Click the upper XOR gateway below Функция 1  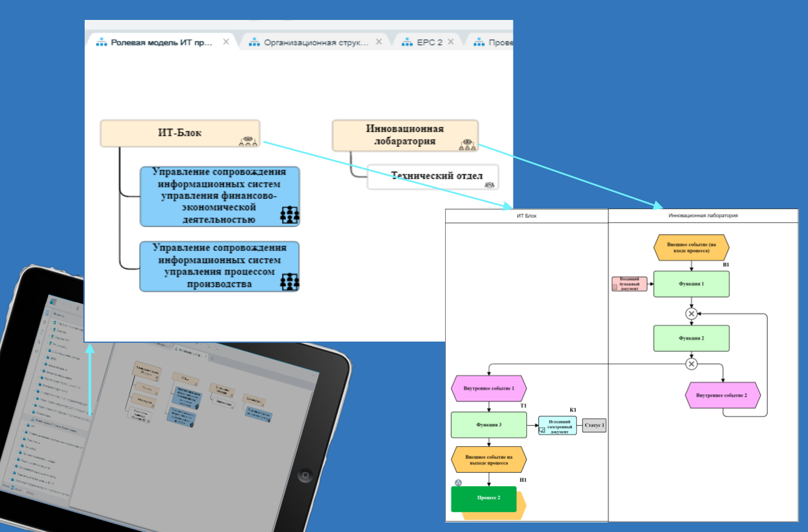coord(691,313)
